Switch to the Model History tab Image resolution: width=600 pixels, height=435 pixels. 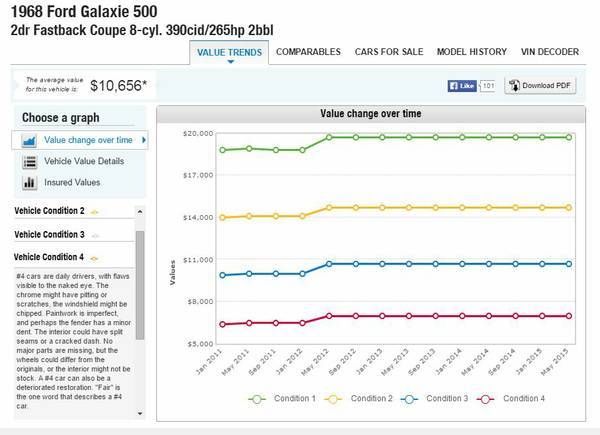click(472, 52)
